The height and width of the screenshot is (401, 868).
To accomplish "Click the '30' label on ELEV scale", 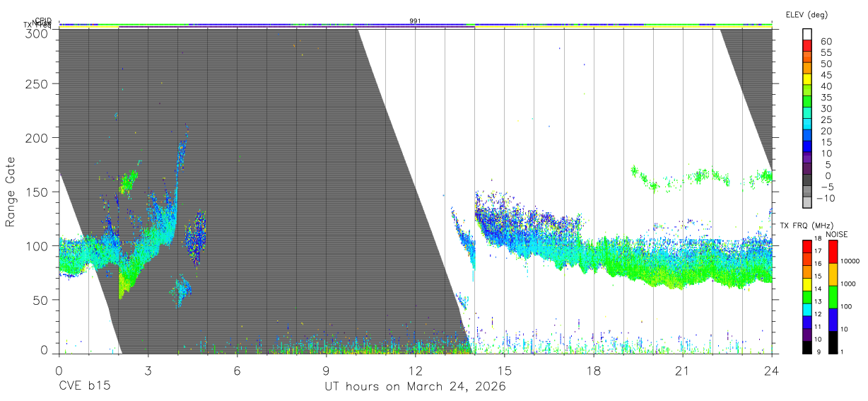I will [x=826, y=109].
